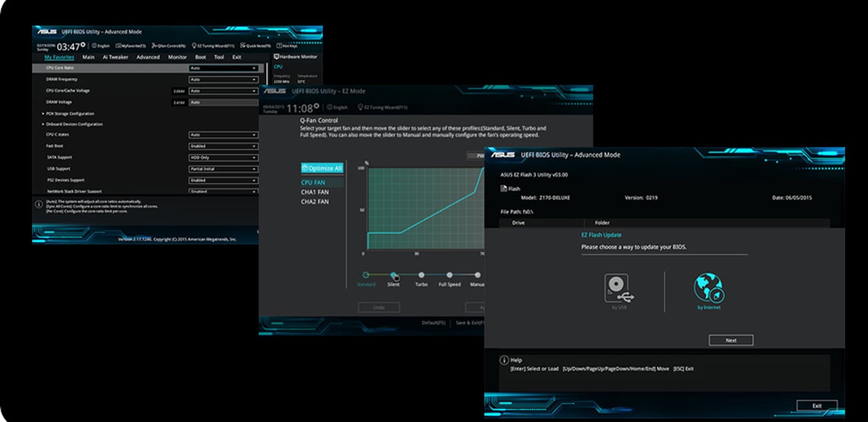
Task: Select the Turbo fan profile point
Action: click(421, 274)
